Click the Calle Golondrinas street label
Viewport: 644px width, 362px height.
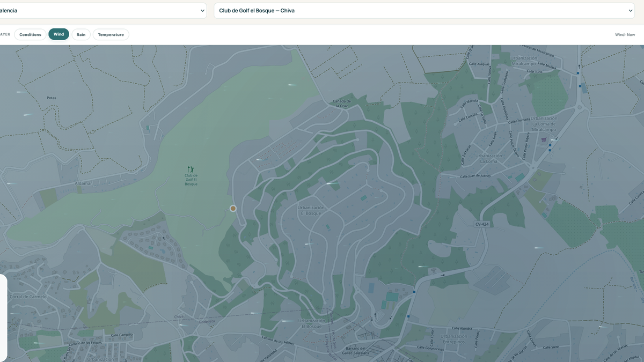[431, 348]
